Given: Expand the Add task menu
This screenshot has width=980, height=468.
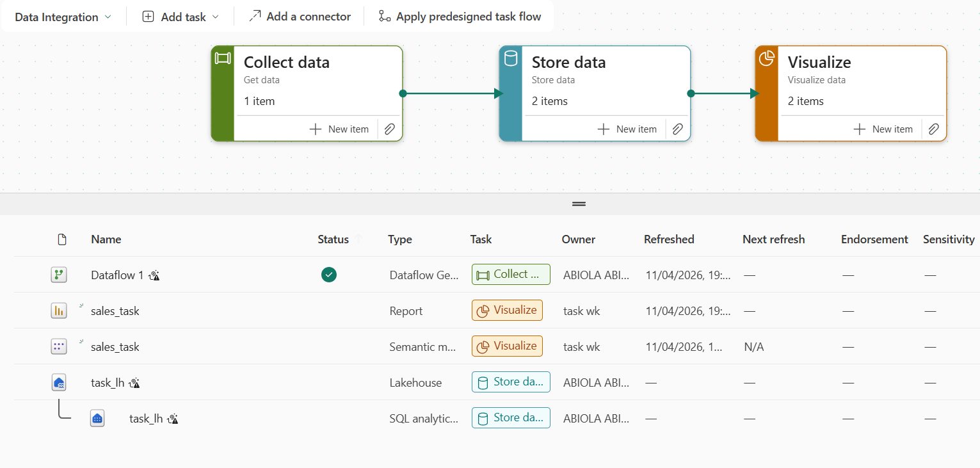Looking at the screenshot, I should coord(181,17).
